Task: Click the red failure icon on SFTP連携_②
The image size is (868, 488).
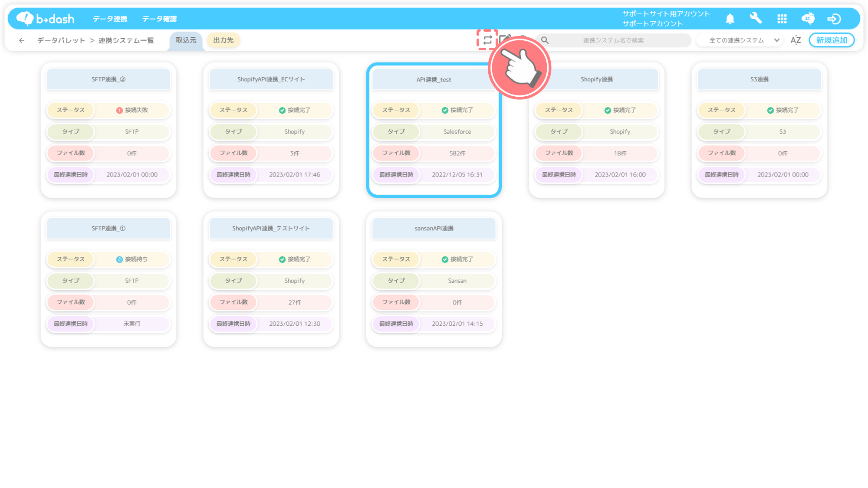Action: (x=119, y=110)
